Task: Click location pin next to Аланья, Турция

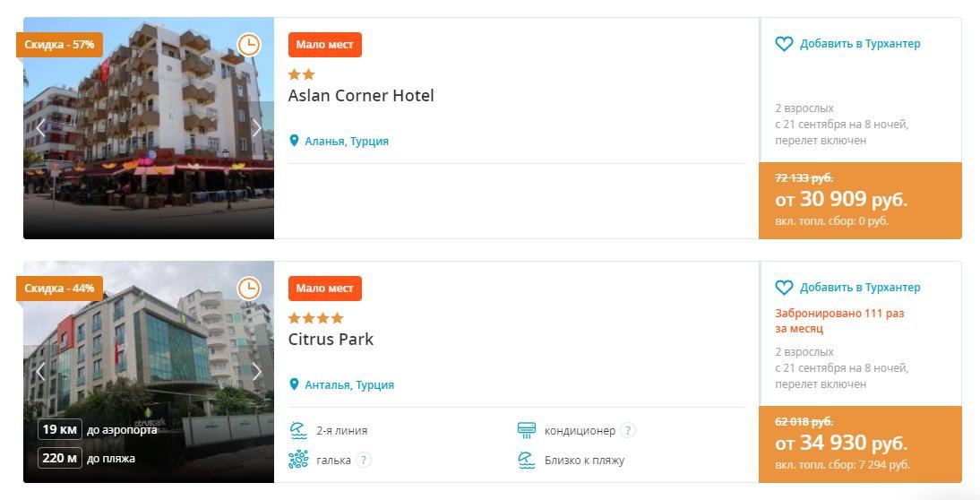Action: pos(294,141)
